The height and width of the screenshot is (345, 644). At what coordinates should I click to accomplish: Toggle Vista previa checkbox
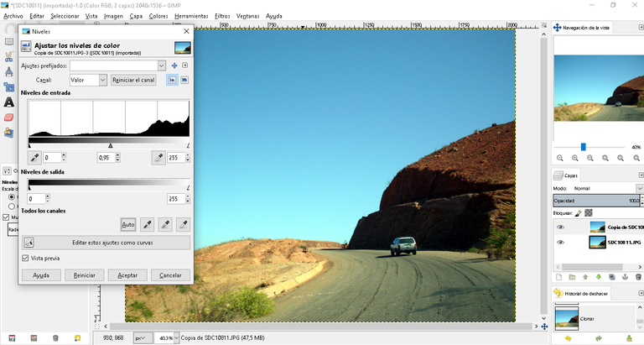25,259
